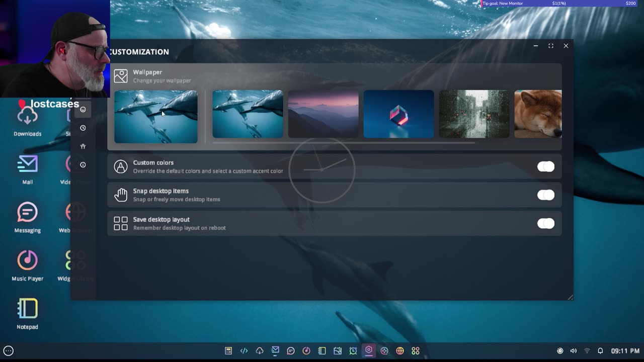644x362 pixels.
Task: Click the 09:11 PM taskbar clock
Action: pos(625,351)
